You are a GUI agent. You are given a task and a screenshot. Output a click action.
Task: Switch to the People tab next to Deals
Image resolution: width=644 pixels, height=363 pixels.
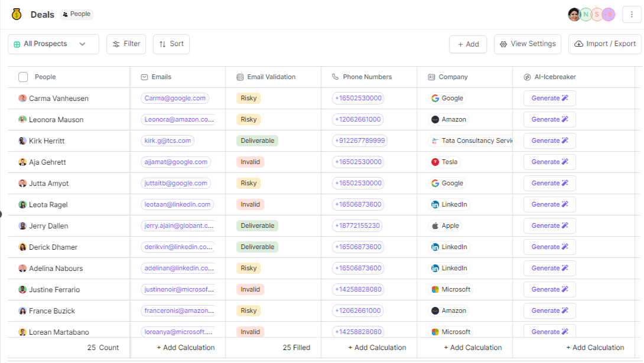click(76, 14)
